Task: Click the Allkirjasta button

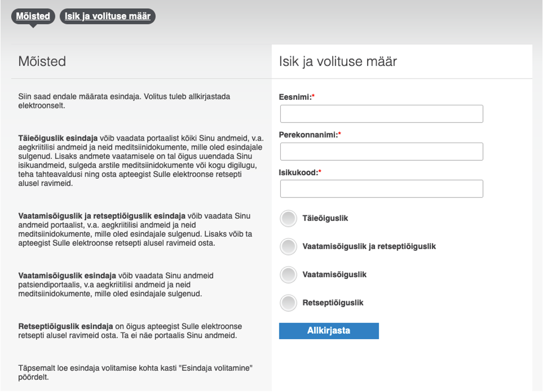Action: (x=329, y=331)
